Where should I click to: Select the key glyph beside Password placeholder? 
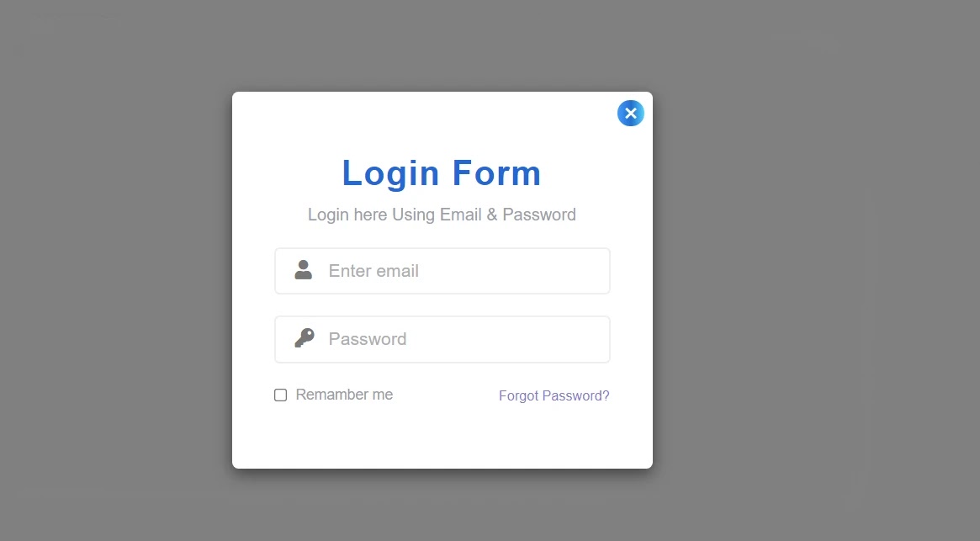click(305, 337)
